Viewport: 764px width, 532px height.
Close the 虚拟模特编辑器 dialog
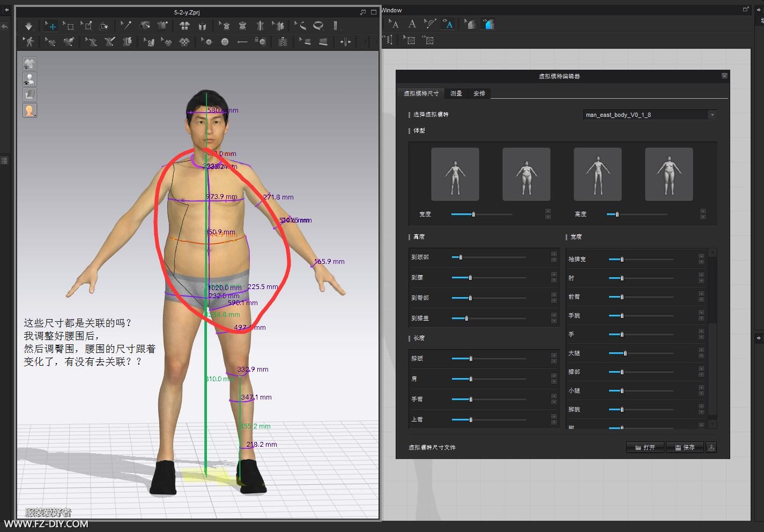coord(724,76)
